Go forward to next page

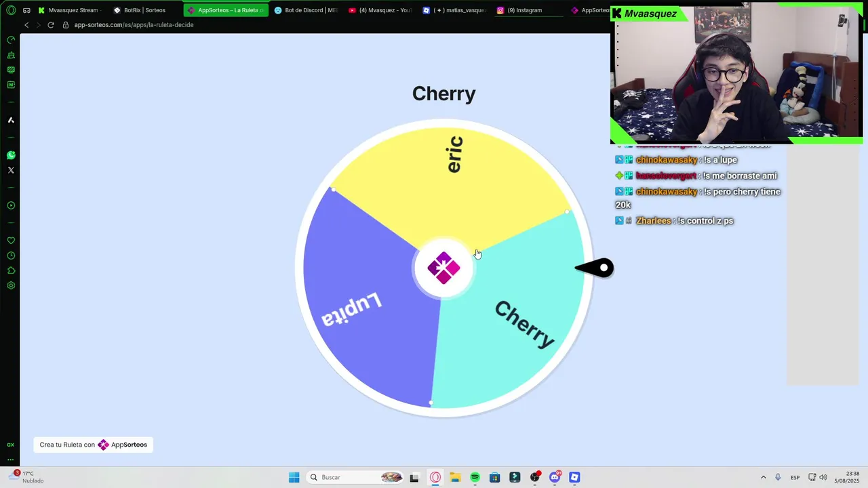tap(38, 25)
